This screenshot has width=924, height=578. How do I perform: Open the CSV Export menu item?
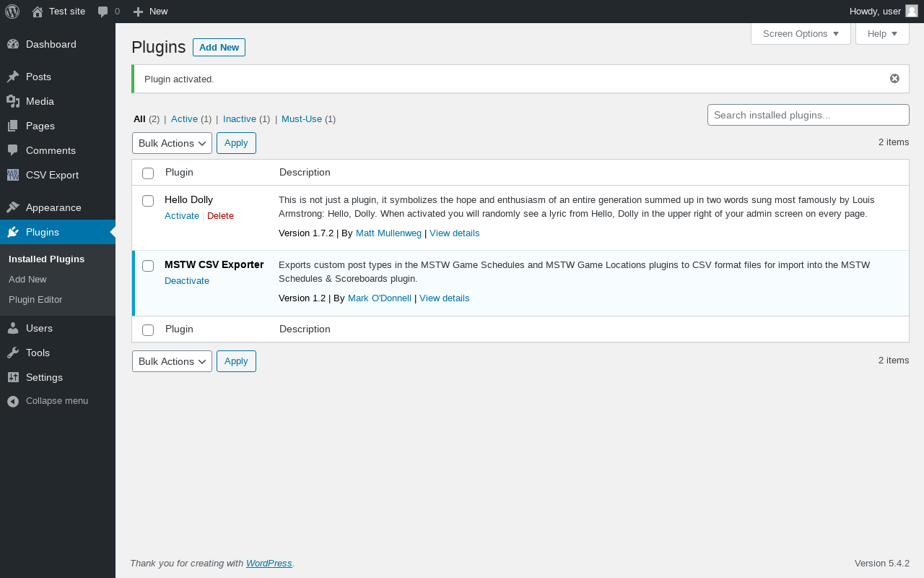pos(58,175)
